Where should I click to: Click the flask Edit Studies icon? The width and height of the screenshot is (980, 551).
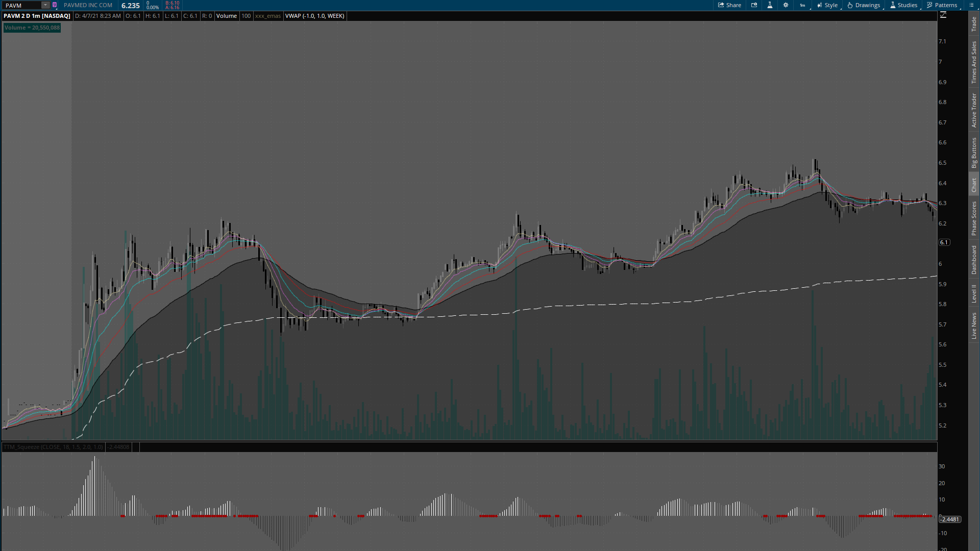tap(770, 5)
